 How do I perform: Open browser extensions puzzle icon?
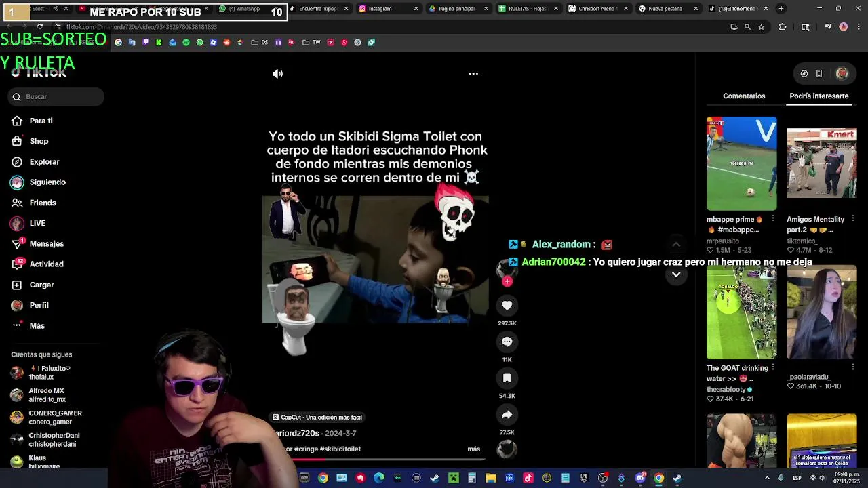click(x=783, y=27)
